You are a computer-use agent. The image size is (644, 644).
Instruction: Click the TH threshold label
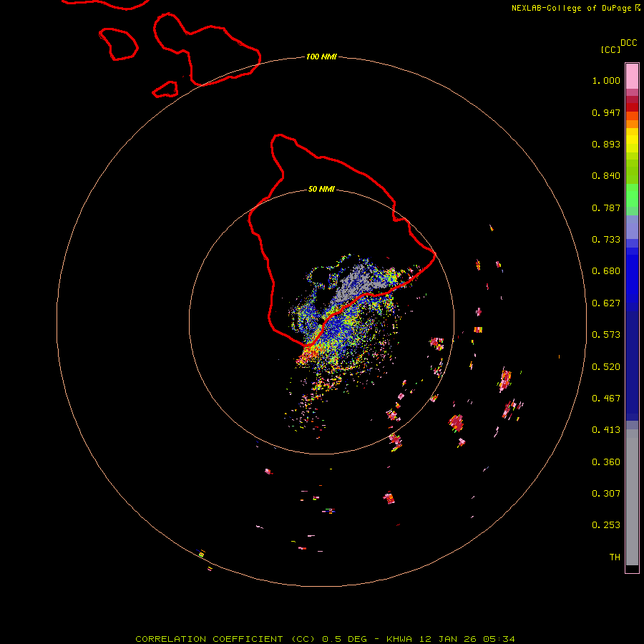tap(615, 557)
